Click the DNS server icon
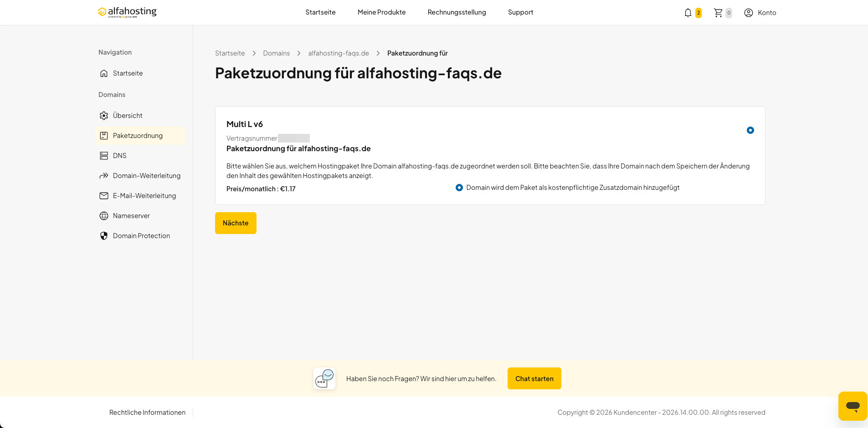868x428 pixels. (104, 156)
